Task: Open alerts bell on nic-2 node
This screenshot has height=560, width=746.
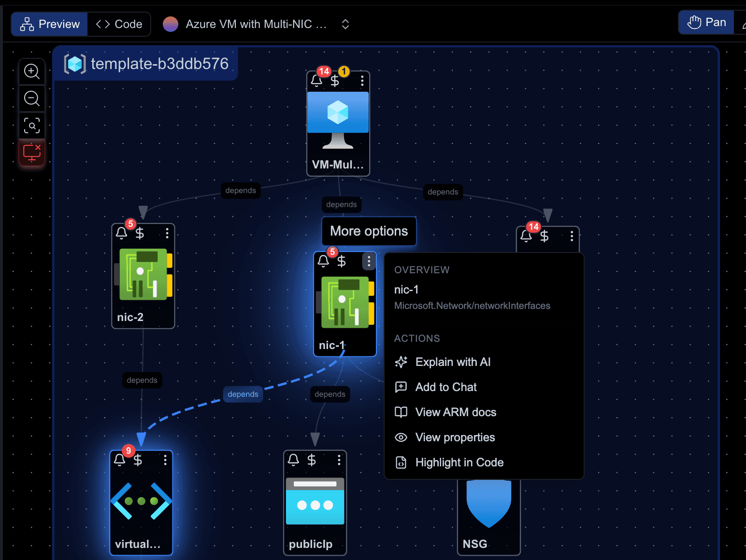Action: [x=121, y=233]
